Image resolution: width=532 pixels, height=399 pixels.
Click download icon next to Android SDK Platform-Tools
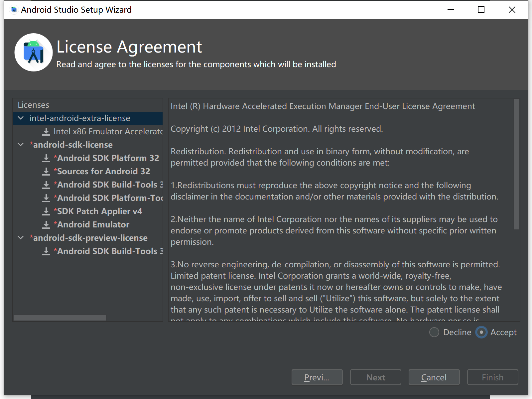(x=46, y=198)
